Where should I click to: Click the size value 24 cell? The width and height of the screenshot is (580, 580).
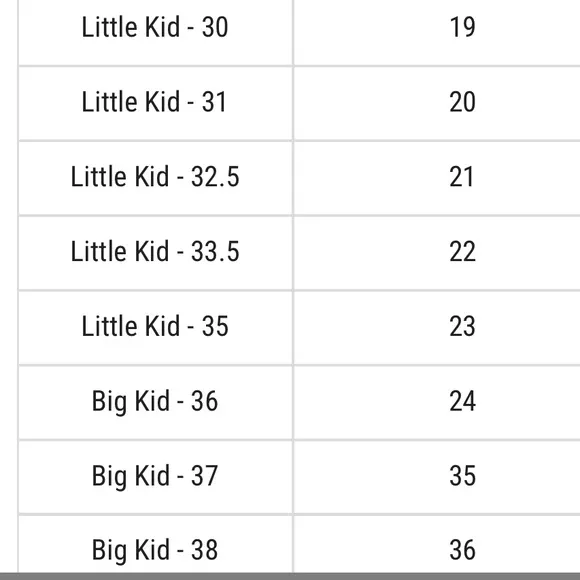(x=437, y=402)
